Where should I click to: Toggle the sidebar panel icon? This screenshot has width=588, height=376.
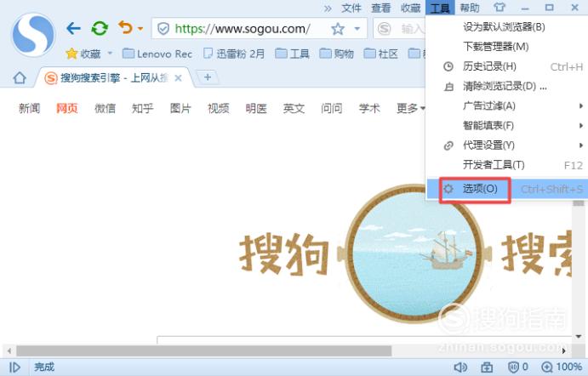click(x=14, y=367)
